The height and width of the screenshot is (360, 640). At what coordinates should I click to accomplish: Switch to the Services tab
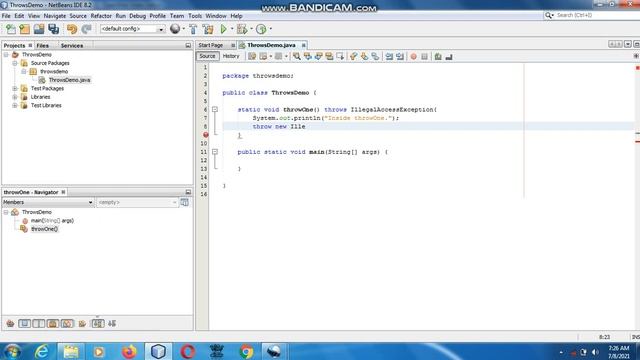pos(72,46)
